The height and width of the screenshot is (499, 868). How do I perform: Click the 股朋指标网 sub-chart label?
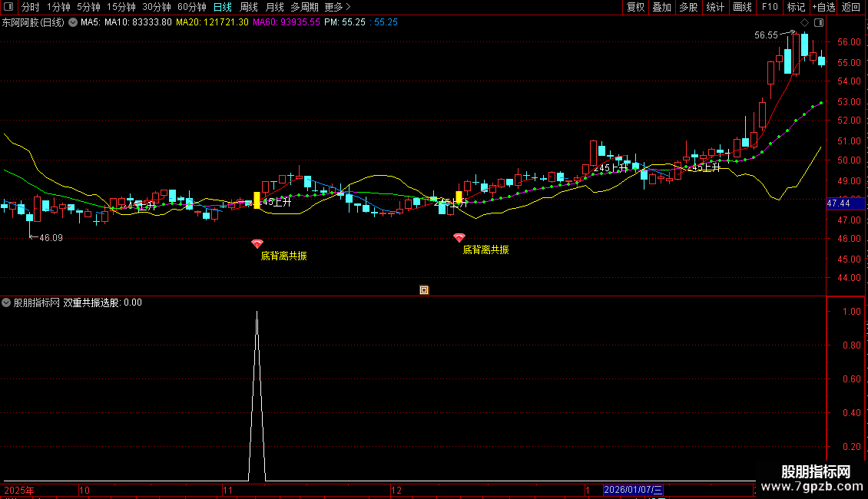[x=37, y=302]
